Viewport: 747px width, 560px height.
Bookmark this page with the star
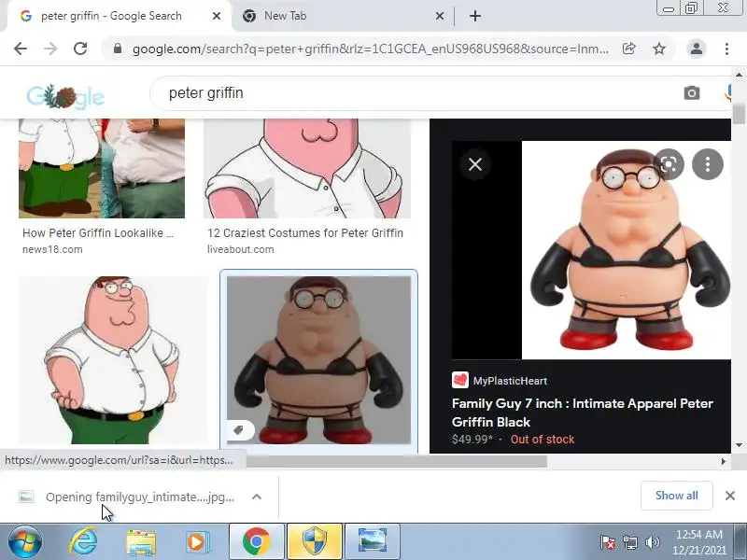[659, 49]
